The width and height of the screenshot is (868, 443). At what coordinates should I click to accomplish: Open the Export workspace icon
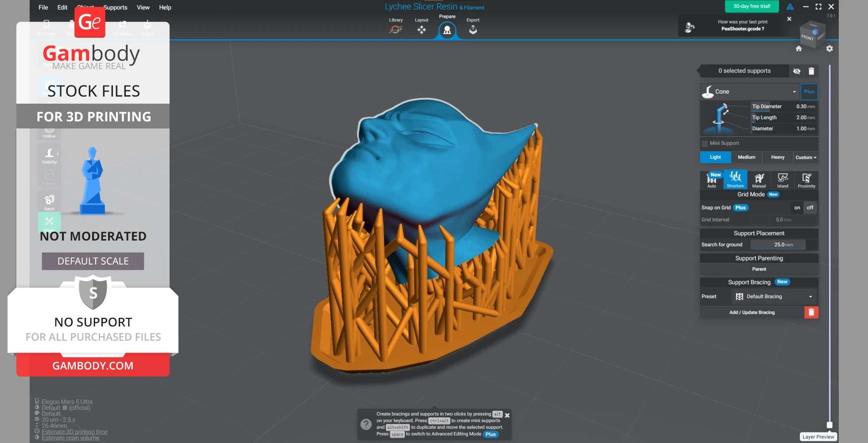[x=473, y=29]
